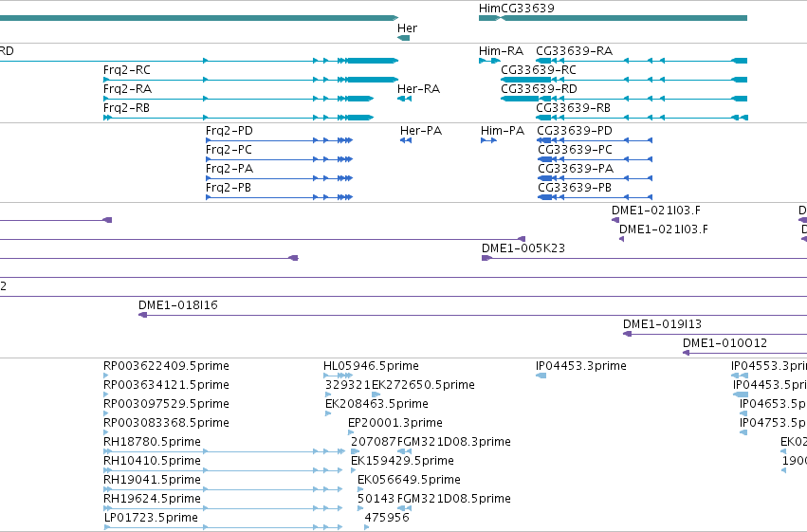Select the 475956 EST label

click(387, 518)
